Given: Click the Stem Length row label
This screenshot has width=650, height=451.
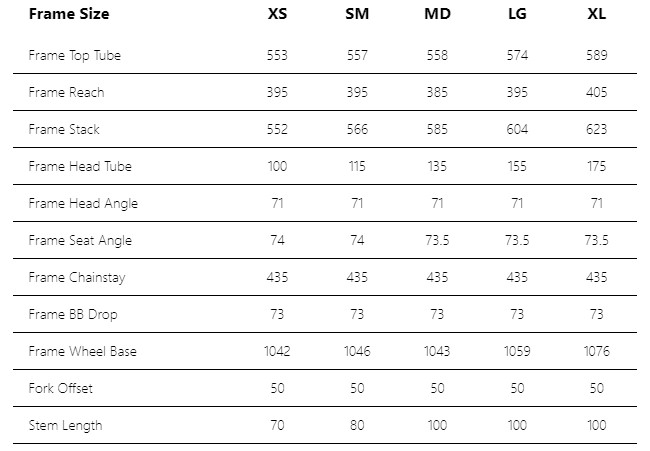Looking at the screenshot, I should click(x=65, y=425).
